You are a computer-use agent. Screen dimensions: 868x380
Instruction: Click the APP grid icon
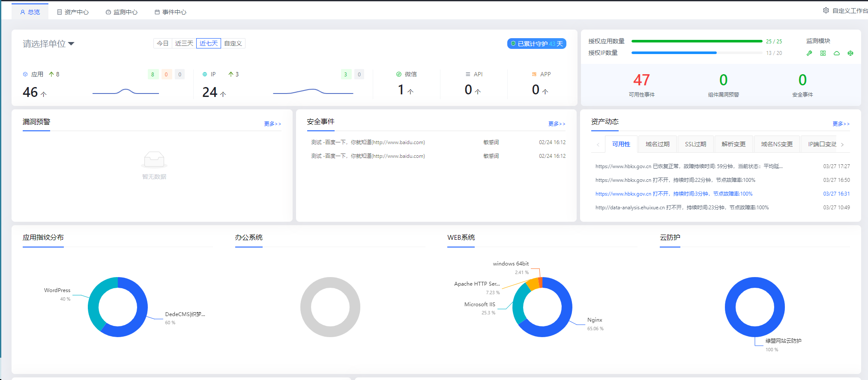(534, 74)
